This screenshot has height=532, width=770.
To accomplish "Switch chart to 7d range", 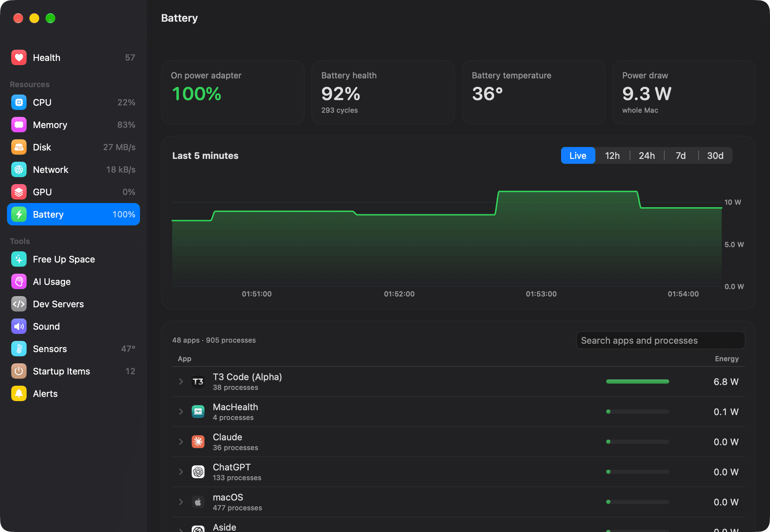I will [681, 155].
